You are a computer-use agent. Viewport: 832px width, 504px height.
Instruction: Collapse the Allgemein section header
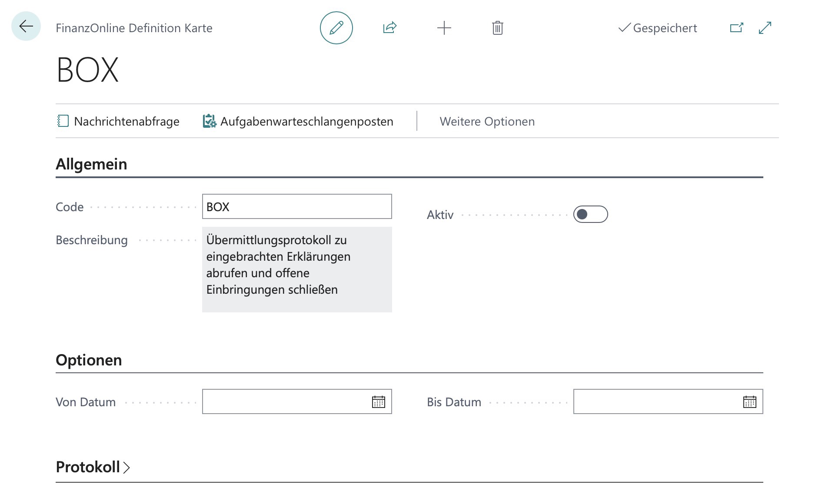tap(91, 164)
